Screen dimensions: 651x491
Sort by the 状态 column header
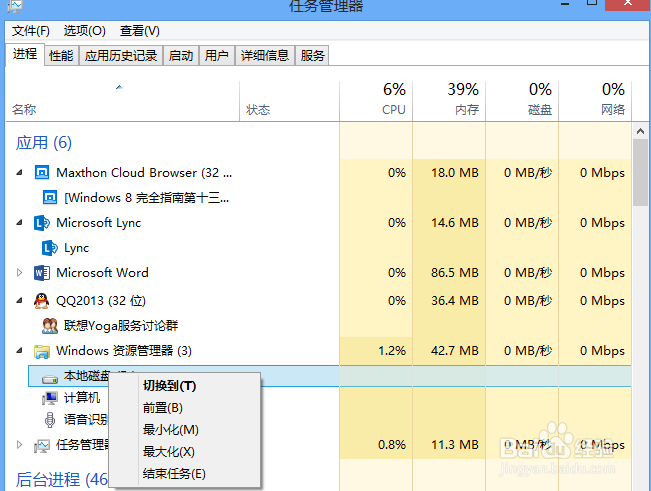coord(289,101)
